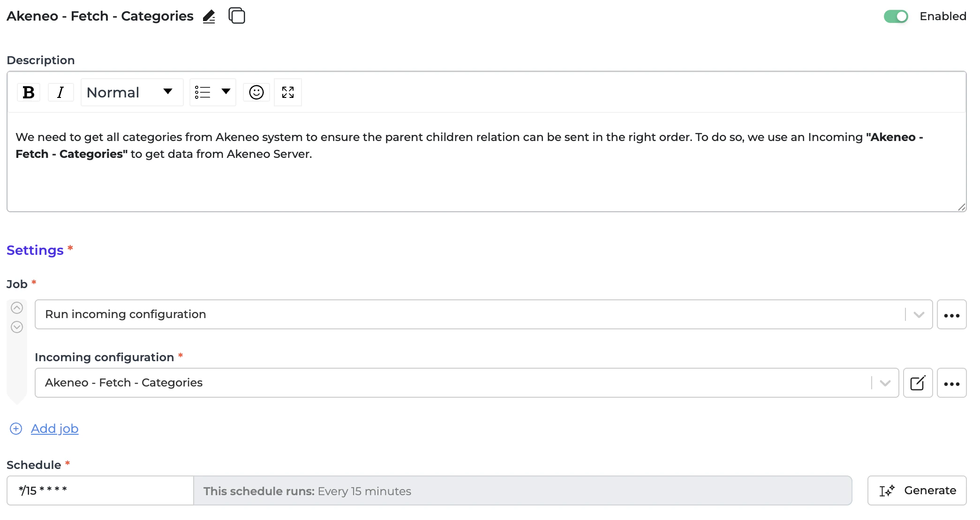Toggle bold formatting in description editor
Image resolution: width=980 pixels, height=520 pixels.
[x=29, y=92]
